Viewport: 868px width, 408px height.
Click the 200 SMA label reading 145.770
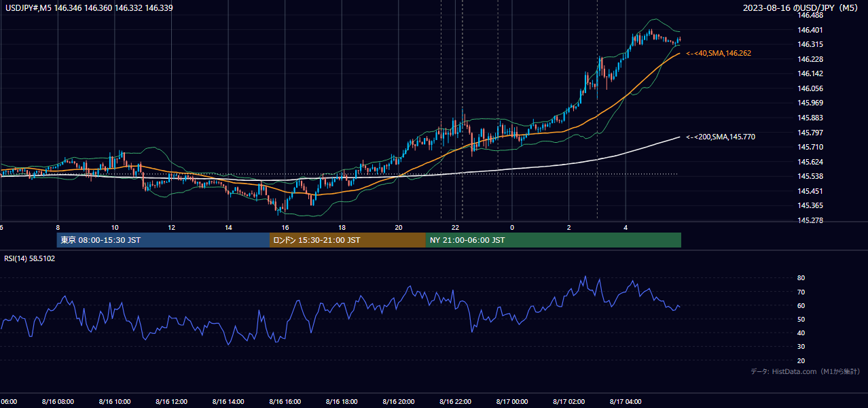[x=721, y=137]
